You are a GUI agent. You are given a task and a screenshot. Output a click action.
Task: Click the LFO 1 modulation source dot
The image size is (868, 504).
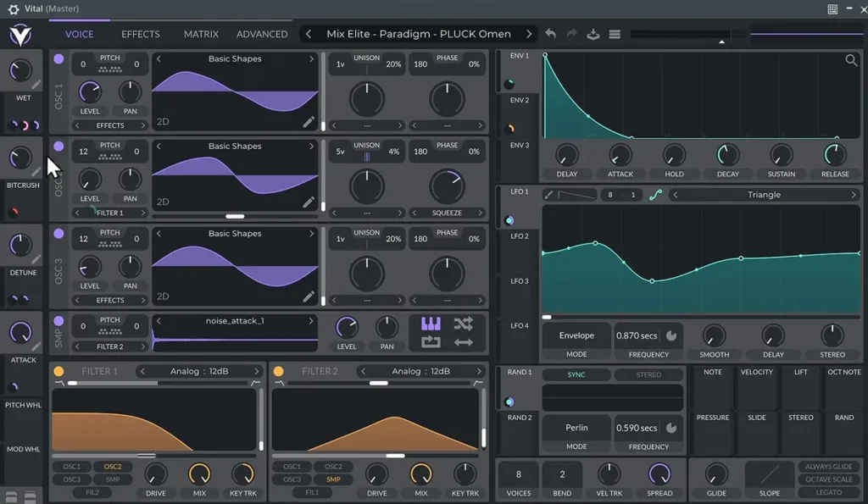509,220
